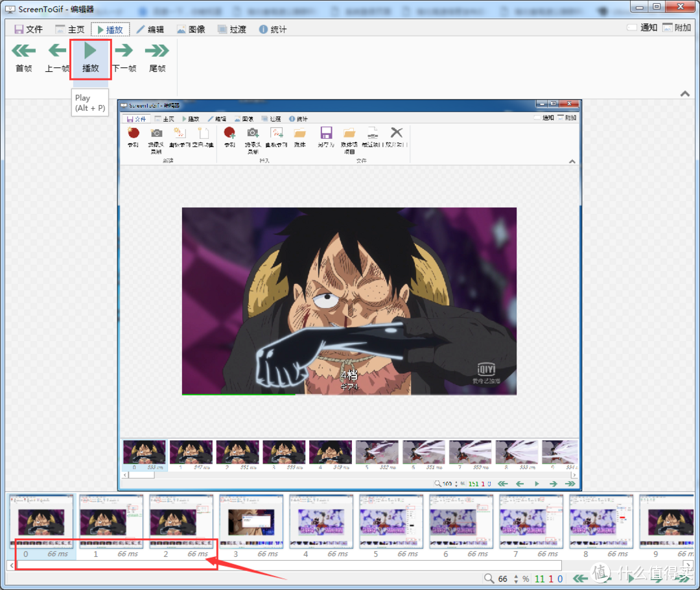Select frame 0 thumbnail in the timeline

[41, 521]
